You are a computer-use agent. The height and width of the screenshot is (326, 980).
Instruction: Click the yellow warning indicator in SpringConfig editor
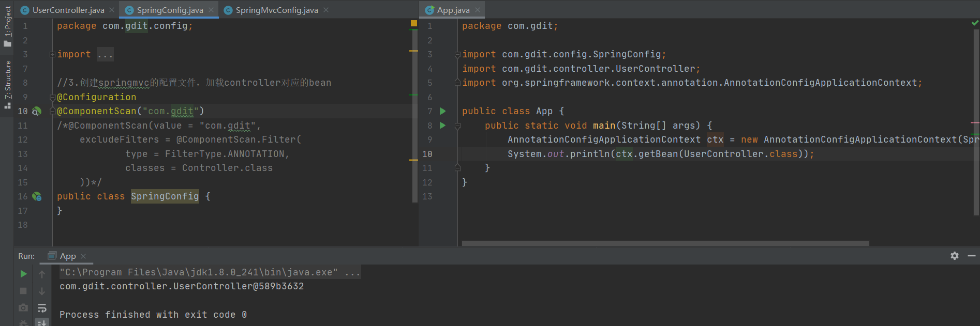click(413, 23)
